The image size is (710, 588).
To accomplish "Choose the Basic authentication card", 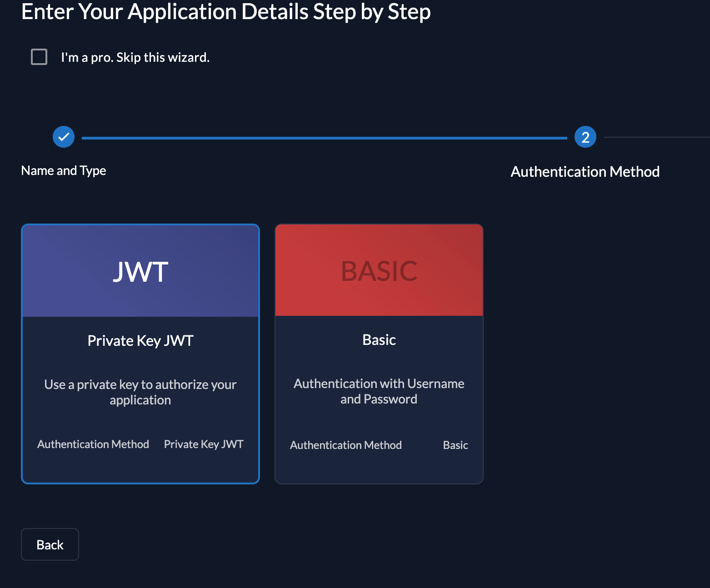I will tap(379, 353).
